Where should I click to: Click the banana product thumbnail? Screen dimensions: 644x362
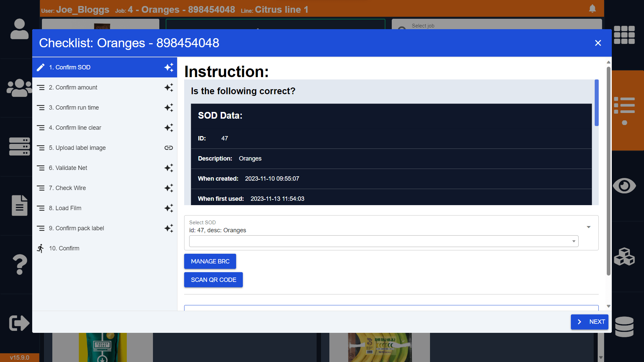coord(380,347)
